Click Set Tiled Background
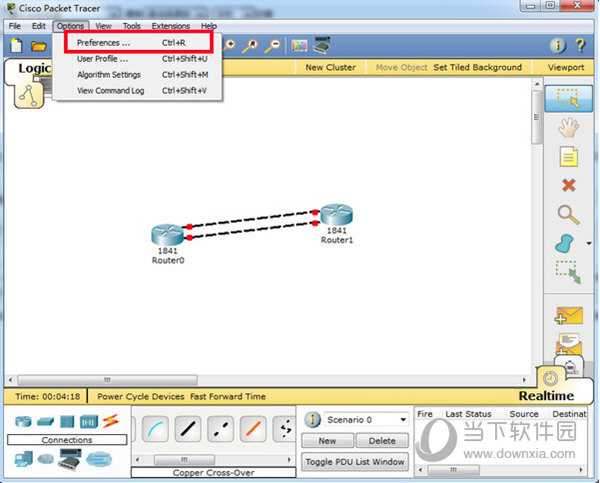The image size is (600, 483). (477, 67)
